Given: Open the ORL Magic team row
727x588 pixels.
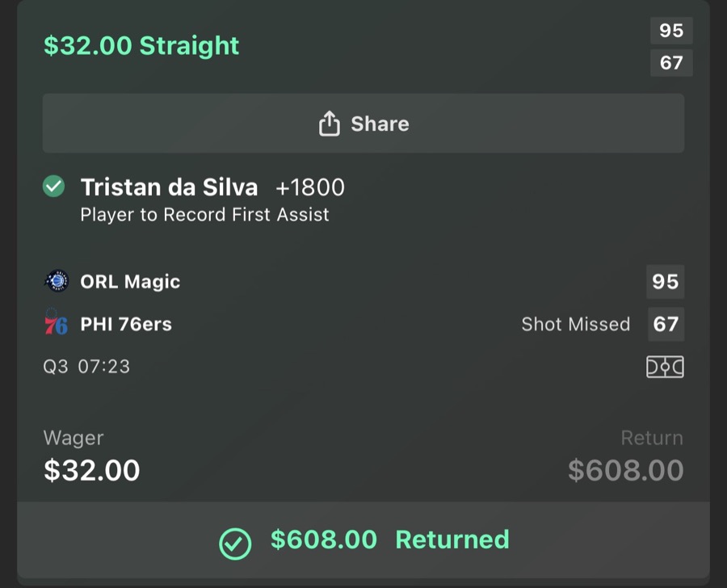Looking at the screenshot, I should click(x=131, y=281).
